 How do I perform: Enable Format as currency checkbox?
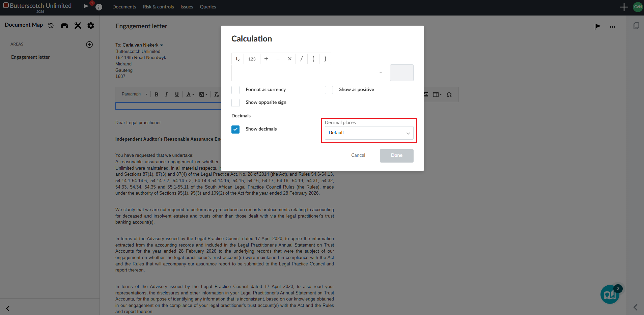235,90
